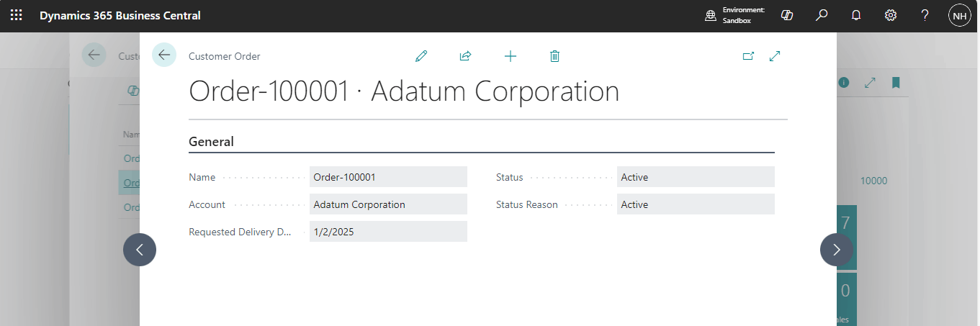Open the search magnifier icon
Viewport: 980px width, 326px height.
tap(822, 15)
